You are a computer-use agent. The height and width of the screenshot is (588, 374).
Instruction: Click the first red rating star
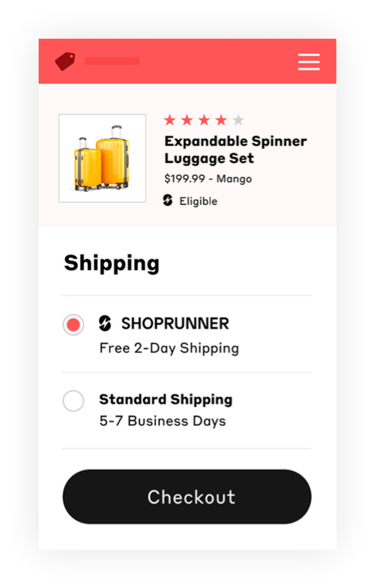tap(170, 121)
